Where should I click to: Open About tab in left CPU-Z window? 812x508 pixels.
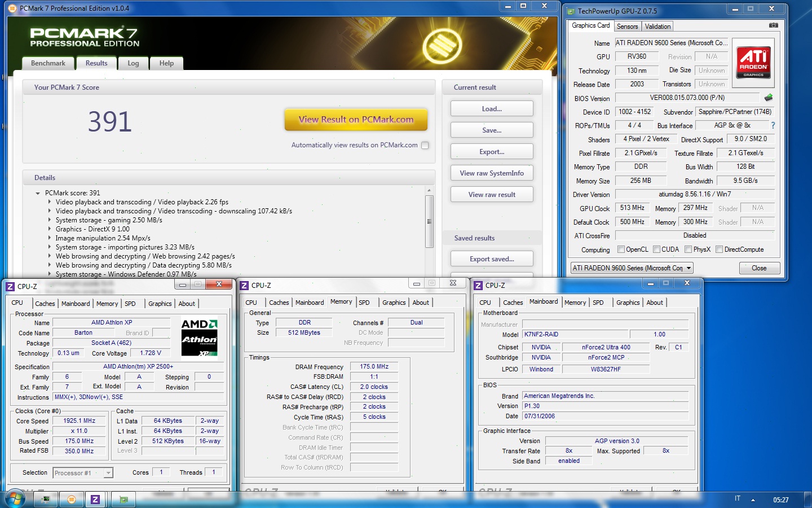(187, 304)
